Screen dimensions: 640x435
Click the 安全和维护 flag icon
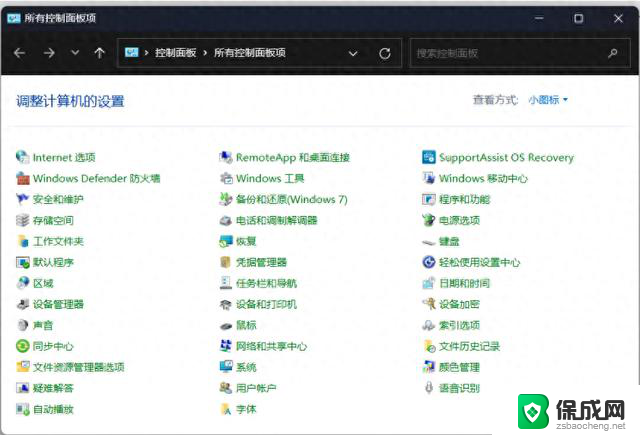coord(22,199)
